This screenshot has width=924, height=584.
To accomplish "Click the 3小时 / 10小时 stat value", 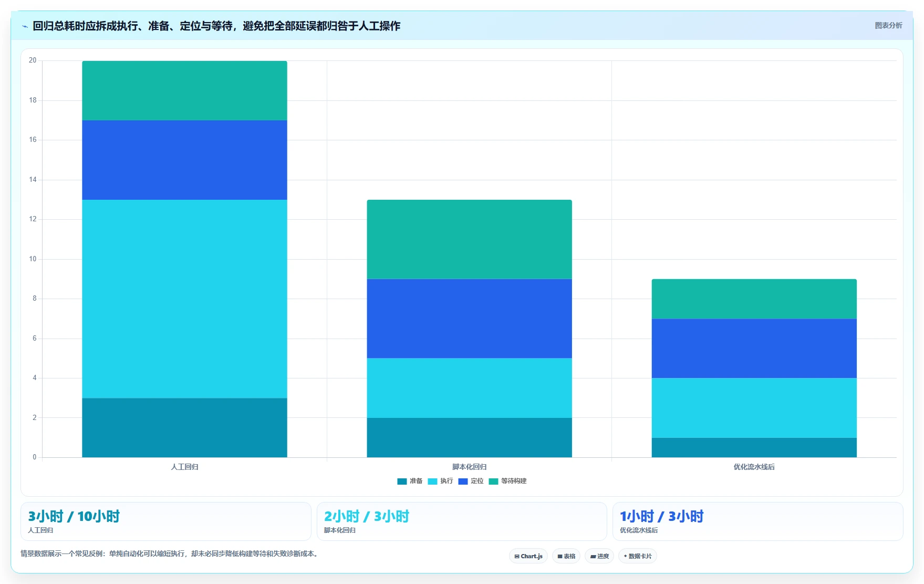I will 74,516.
